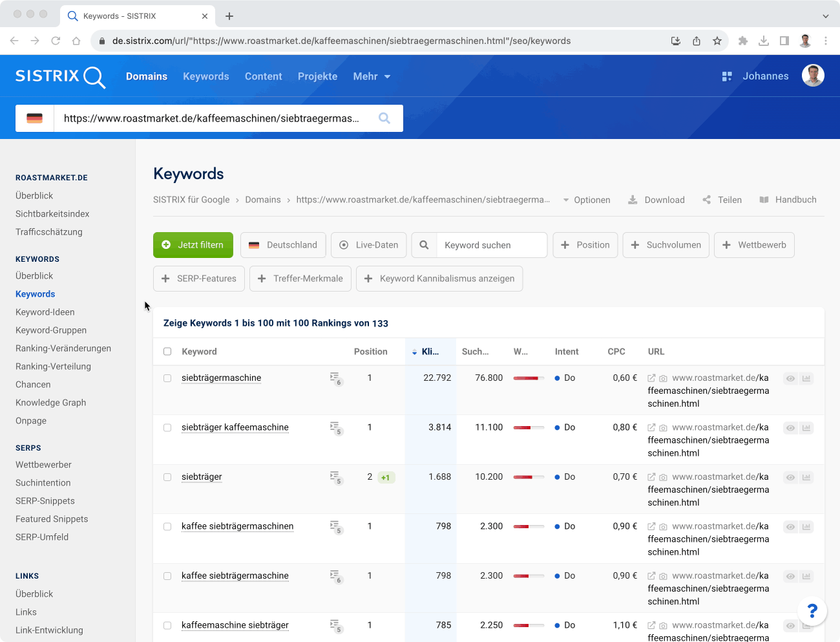Check the box for siebträgermaschine keyword
The height and width of the screenshot is (642, 840).
pyautogui.click(x=167, y=378)
